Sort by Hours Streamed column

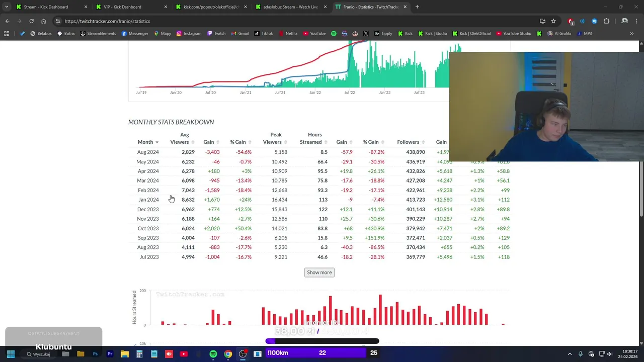click(313, 138)
